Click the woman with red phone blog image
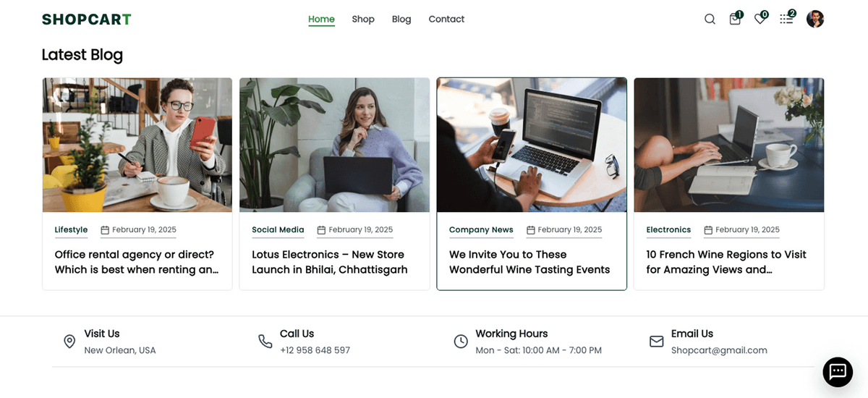This screenshot has height=398, width=868. (x=137, y=145)
